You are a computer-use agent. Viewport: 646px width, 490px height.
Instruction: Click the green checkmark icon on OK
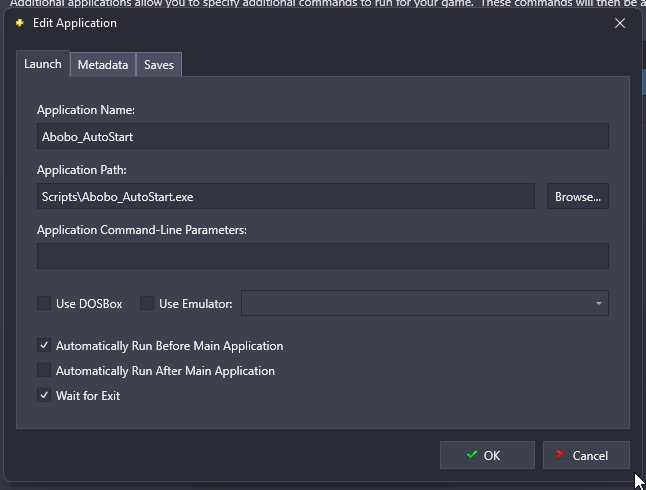[471, 455]
